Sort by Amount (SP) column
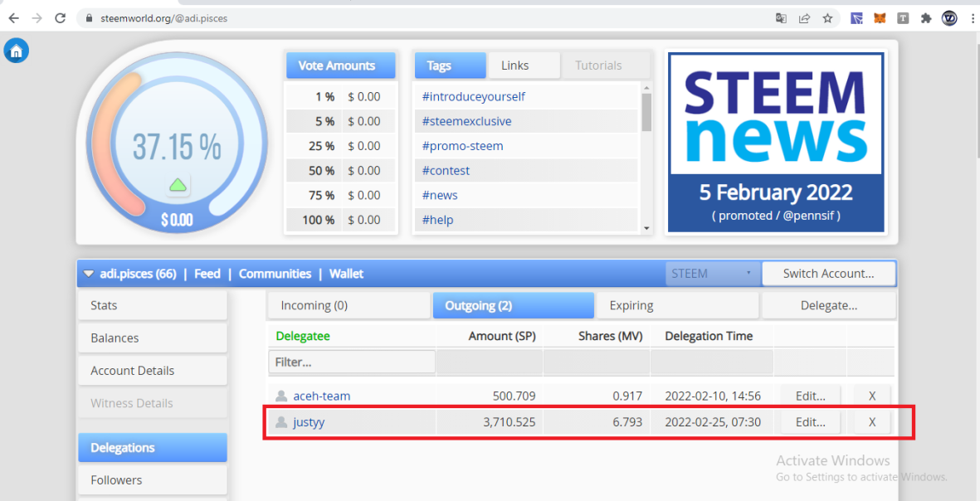980x501 pixels. click(502, 336)
